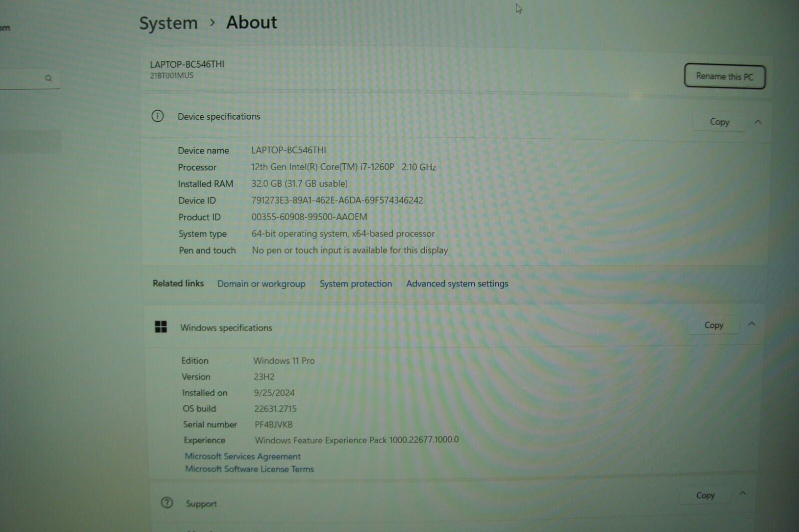Viewport: 799px width, 532px height.
Task: Select the Installed RAM value 32.0 GB
Action: (300, 183)
